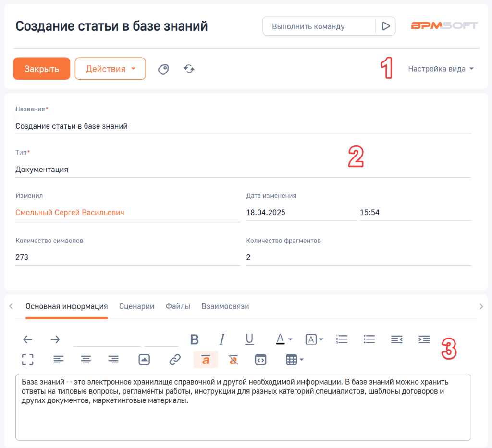
Task: Open the Файлы tab
Action: click(178, 306)
